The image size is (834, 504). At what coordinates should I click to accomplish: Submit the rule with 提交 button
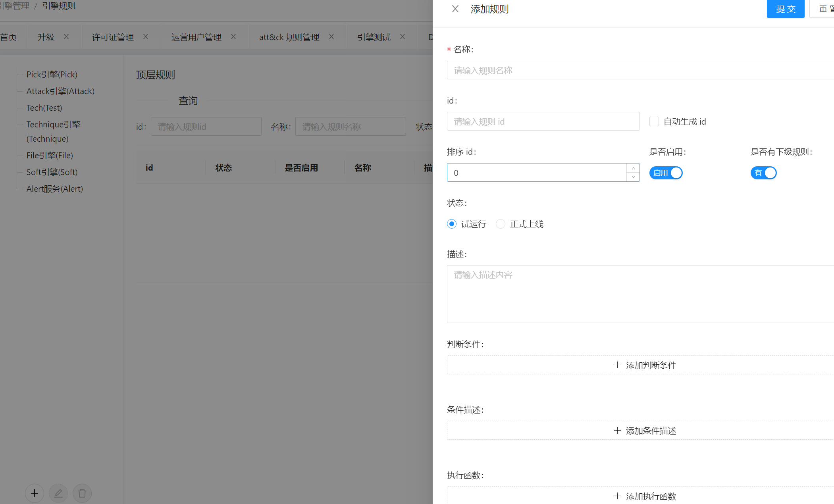(x=786, y=9)
